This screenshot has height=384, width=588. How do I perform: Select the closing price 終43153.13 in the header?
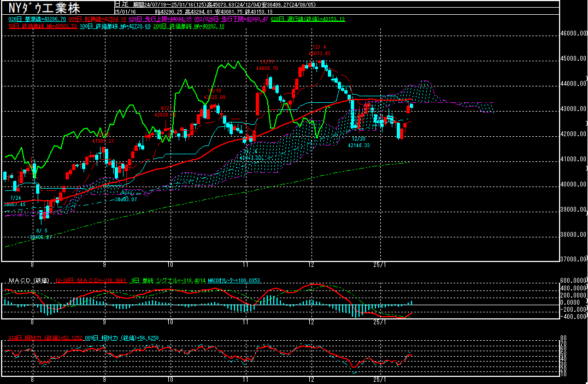tap(258, 11)
